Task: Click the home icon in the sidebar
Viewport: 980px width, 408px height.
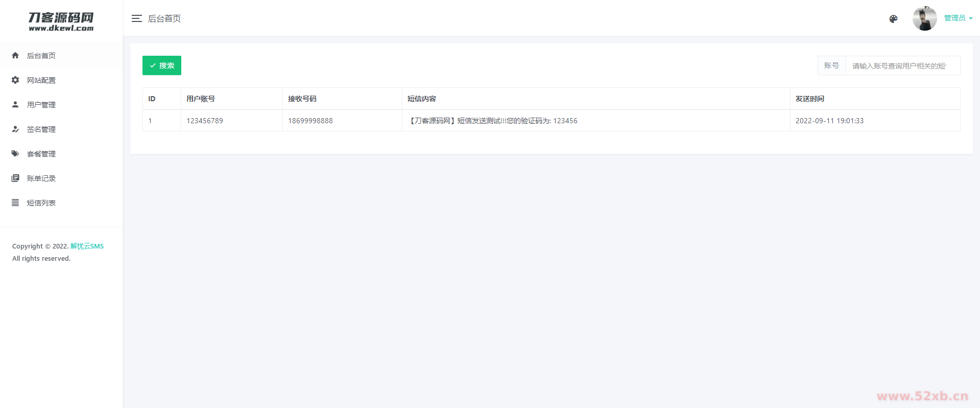Action: click(15, 55)
